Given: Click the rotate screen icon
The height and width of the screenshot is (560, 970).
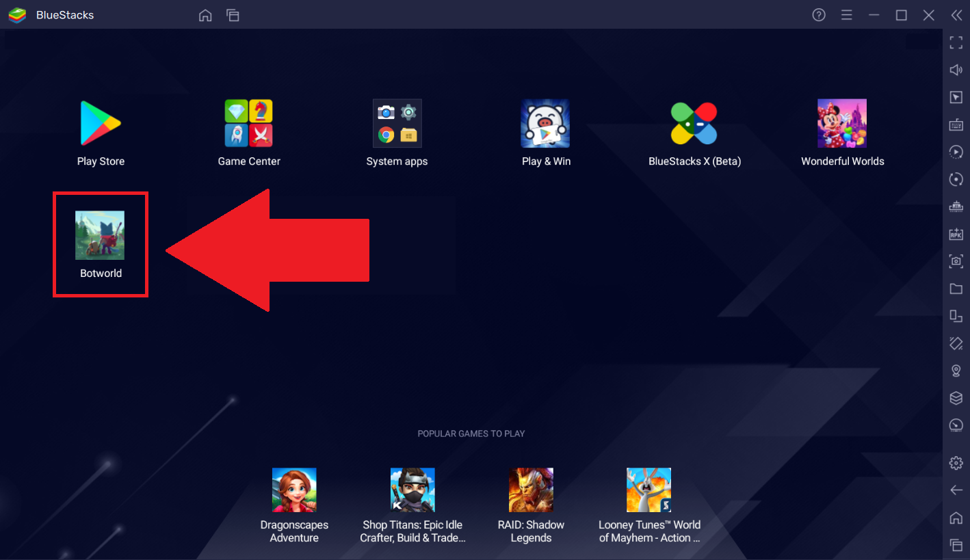Looking at the screenshot, I should point(956,316).
